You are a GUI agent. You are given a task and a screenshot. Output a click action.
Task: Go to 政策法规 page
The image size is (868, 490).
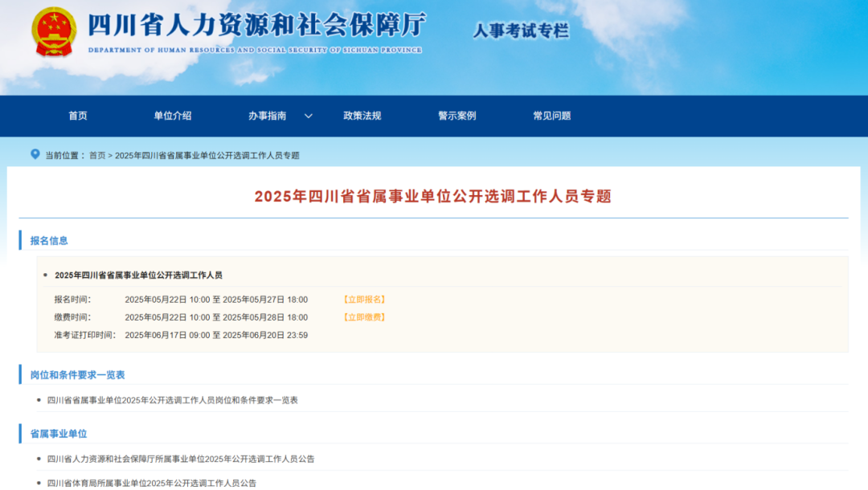click(362, 116)
